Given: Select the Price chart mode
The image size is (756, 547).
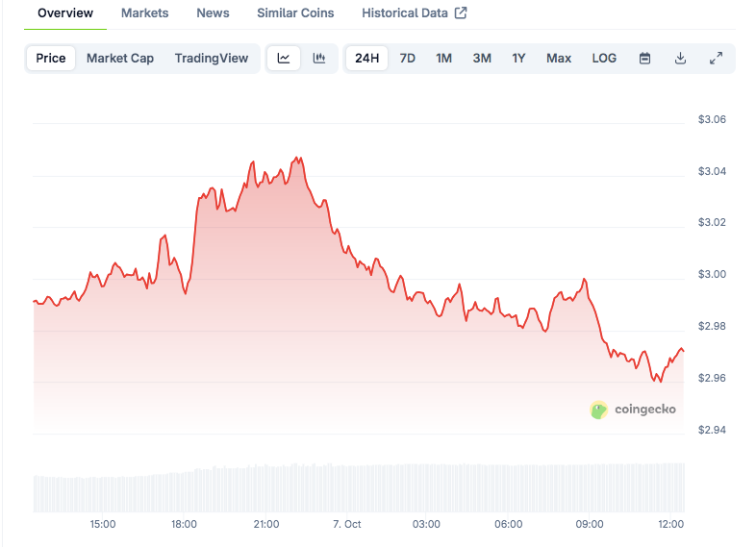Looking at the screenshot, I should 51,58.
